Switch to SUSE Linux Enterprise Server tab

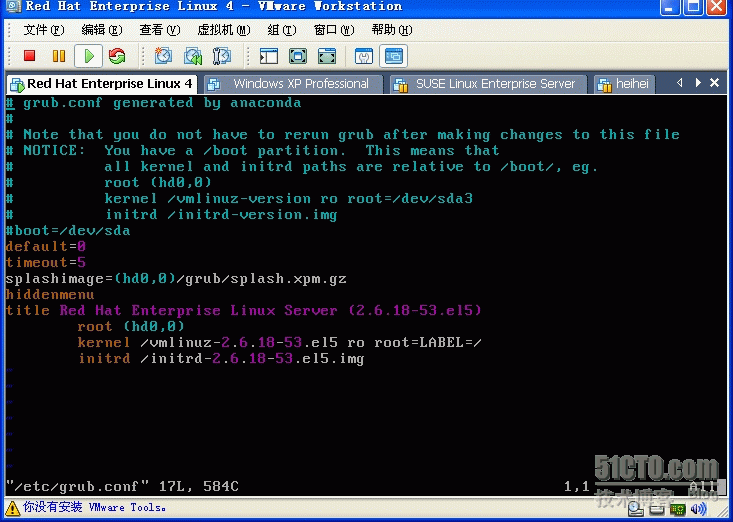488,84
